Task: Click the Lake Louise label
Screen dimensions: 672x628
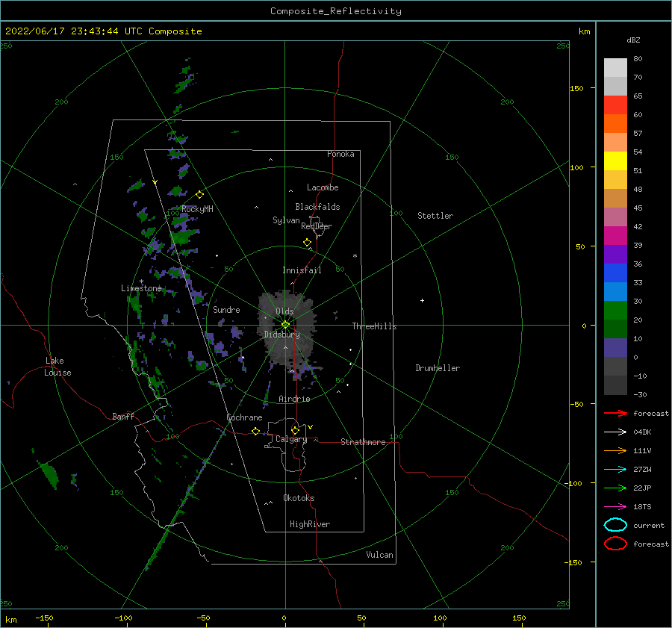Action: coord(57,367)
